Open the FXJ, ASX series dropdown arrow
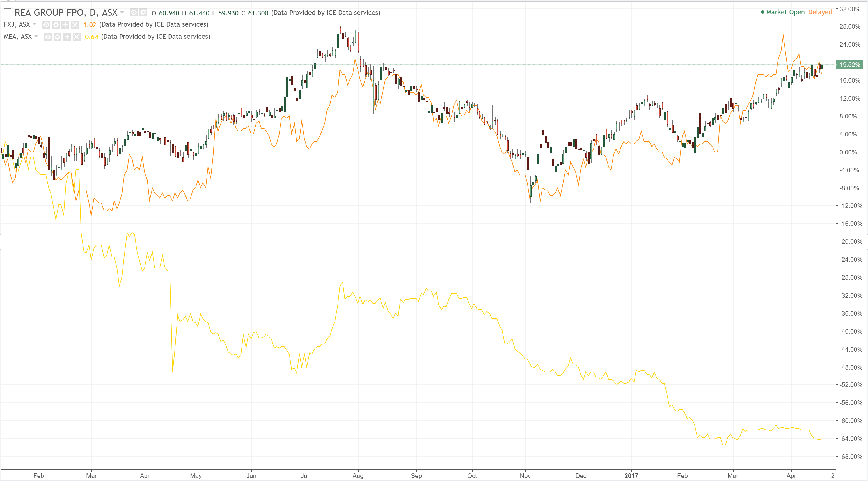 [35, 24]
